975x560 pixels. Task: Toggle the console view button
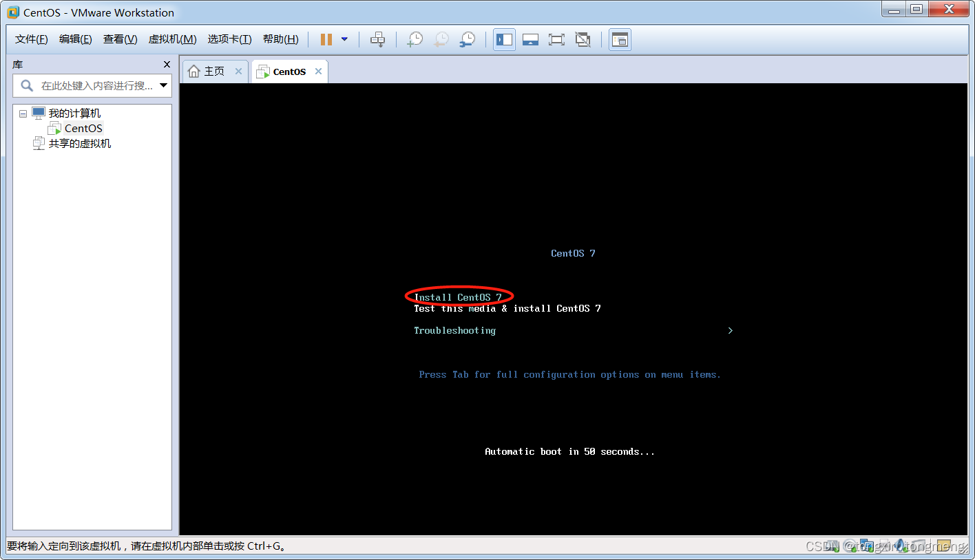[620, 39]
